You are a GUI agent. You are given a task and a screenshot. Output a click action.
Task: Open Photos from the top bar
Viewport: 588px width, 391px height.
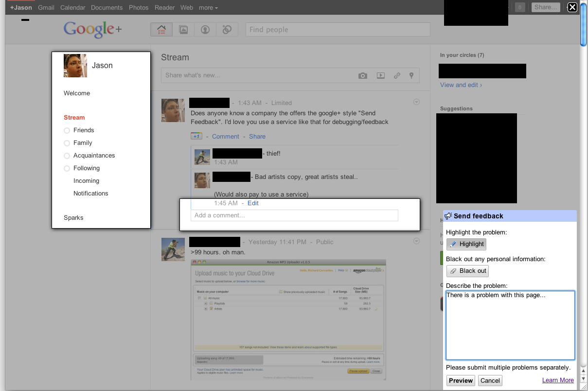[139, 8]
